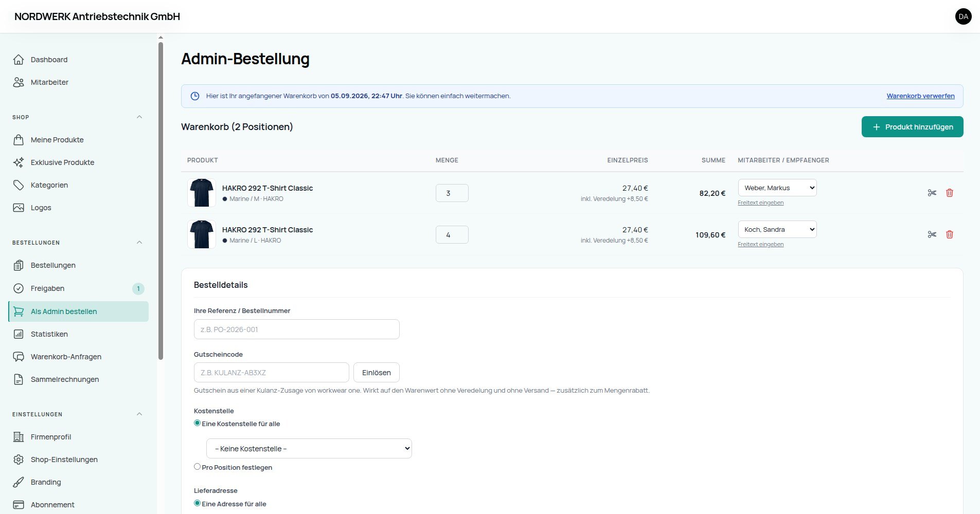The width and height of the screenshot is (980, 514).
Task: Click the Kategorien tag icon
Action: (19, 185)
